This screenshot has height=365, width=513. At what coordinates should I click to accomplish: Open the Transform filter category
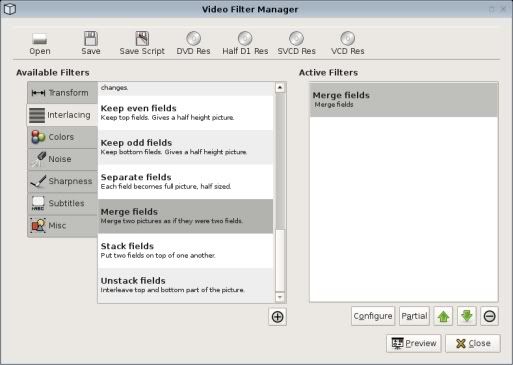[62, 93]
